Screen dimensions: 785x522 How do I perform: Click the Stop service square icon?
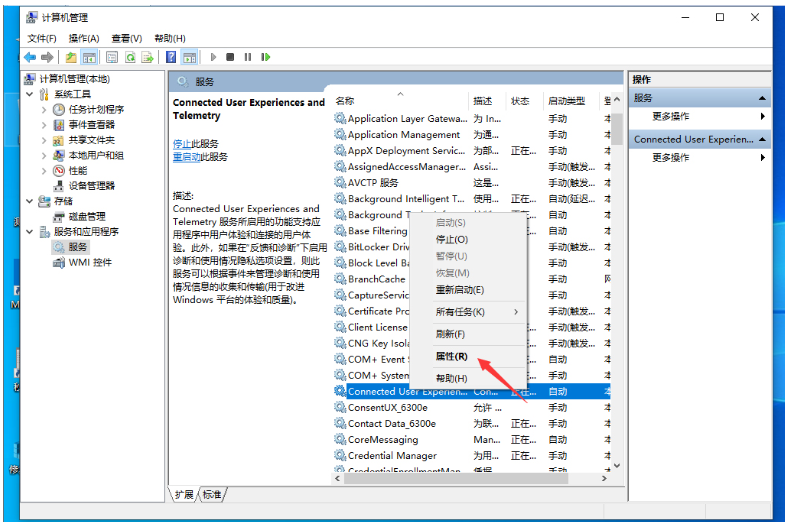pyautogui.click(x=230, y=57)
